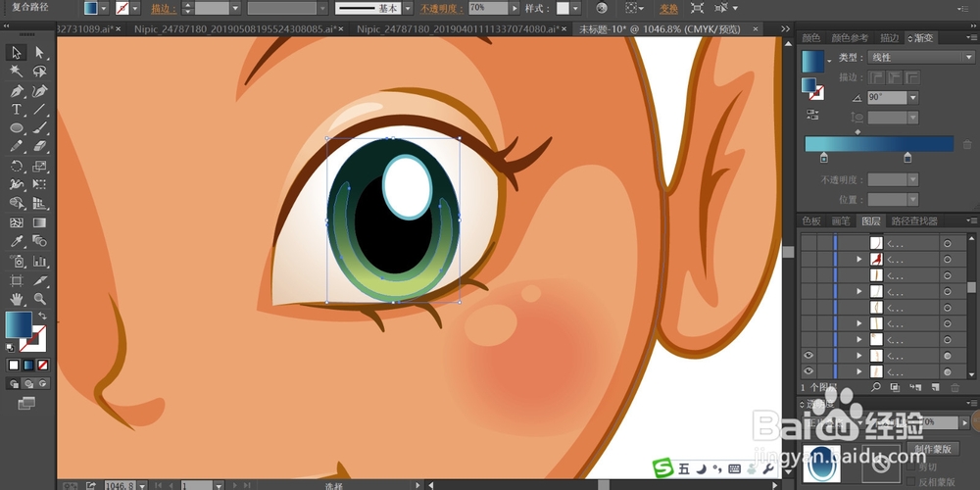
Task: Click the 制作蒙版 button
Action: pyautogui.click(x=933, y=449)
